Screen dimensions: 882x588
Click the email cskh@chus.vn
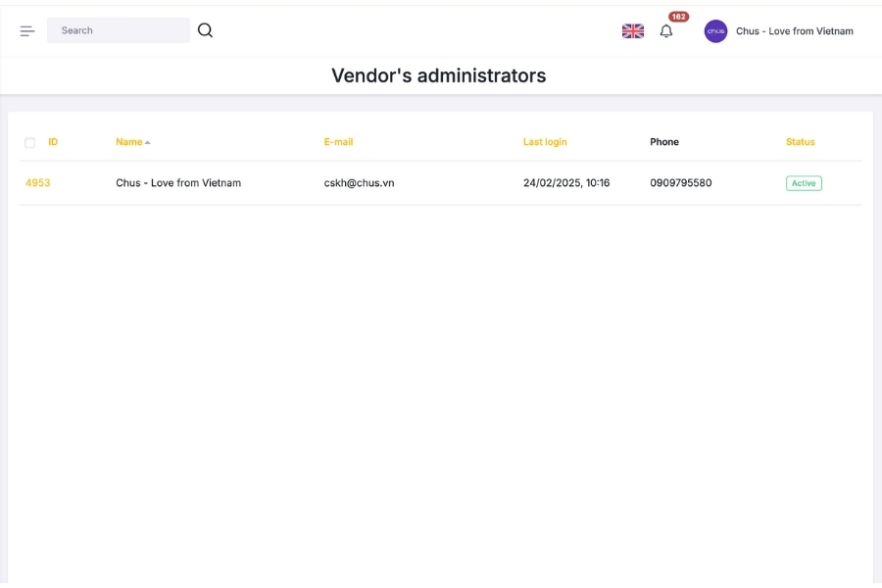pyautogui.click(x=359, y=183)
